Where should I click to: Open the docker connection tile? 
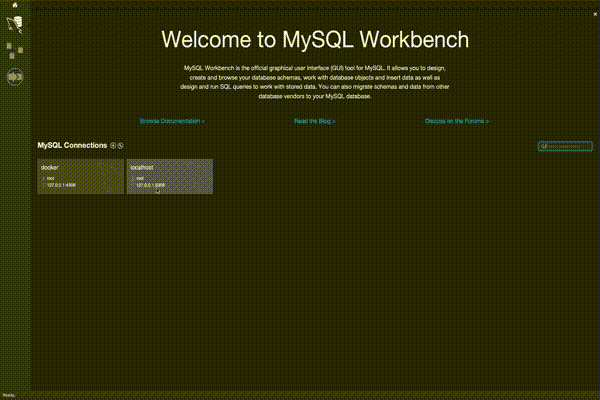click(x=80, y=176)
